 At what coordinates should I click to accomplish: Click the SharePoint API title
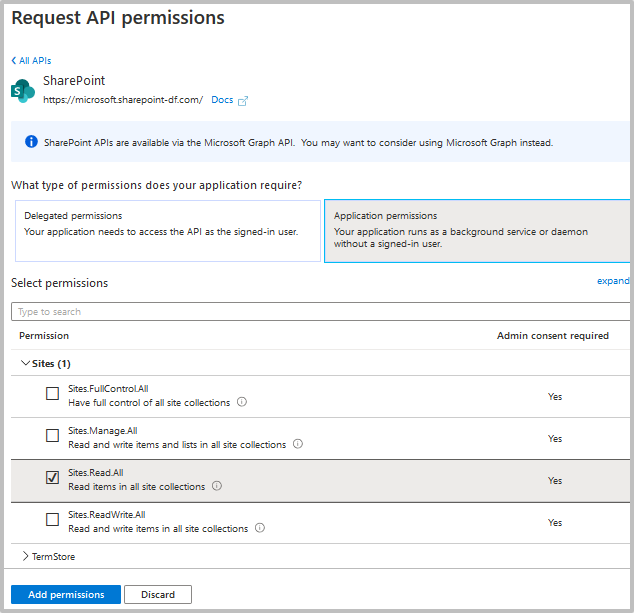pyautogui.click(x=74, y=80)
